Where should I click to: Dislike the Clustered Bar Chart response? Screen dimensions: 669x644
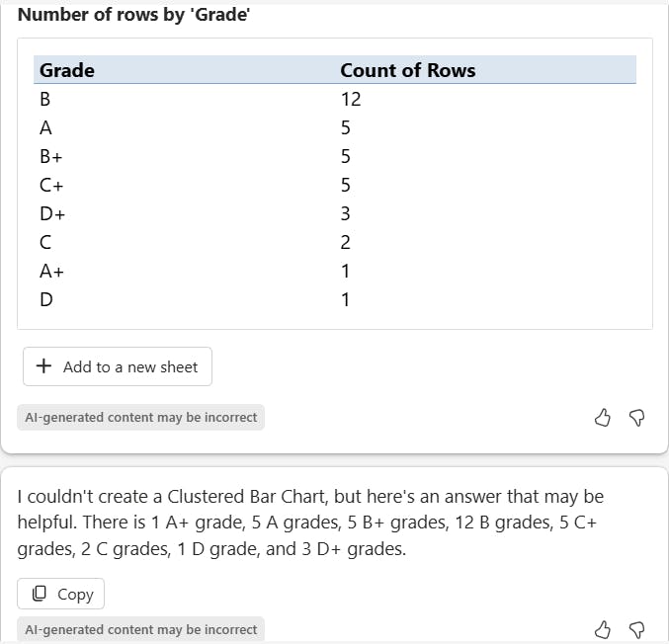tap(636, 629)
